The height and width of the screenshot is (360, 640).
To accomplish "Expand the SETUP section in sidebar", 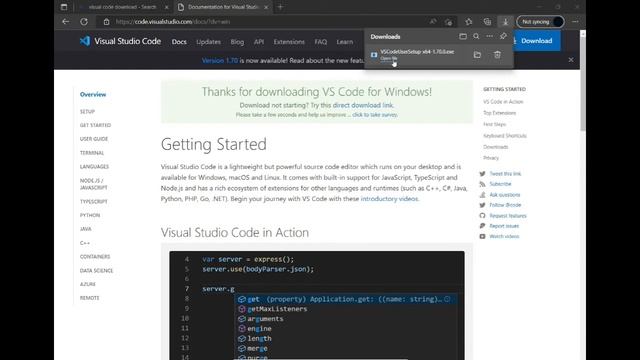I will point(87,111).
